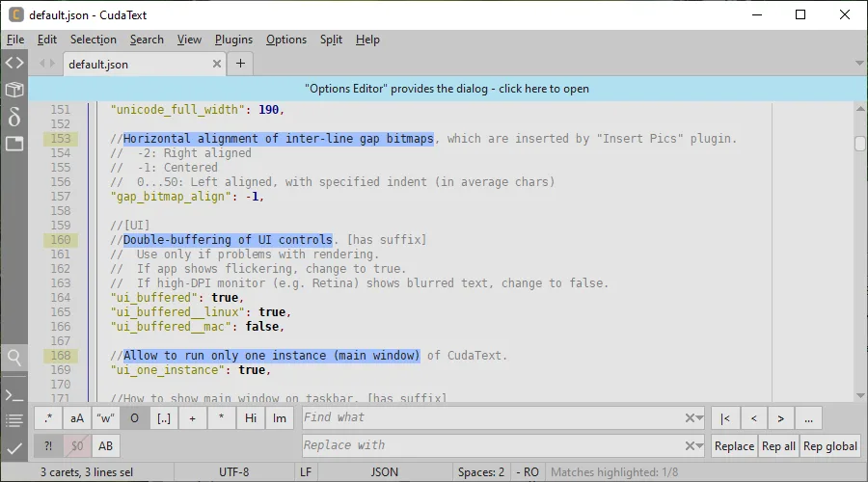Click Find first |< button
This screenshot has width=868, height=482.
[x=725, y=418]
